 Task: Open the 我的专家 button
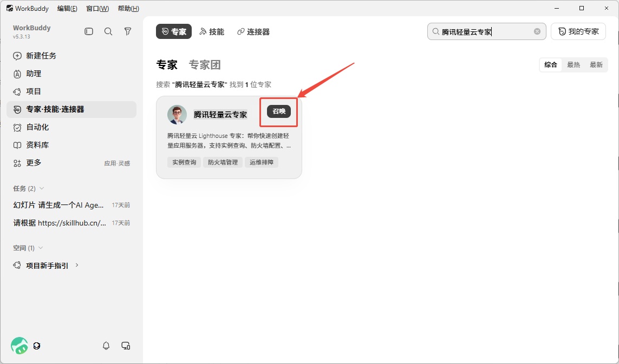tap(578, 31)
